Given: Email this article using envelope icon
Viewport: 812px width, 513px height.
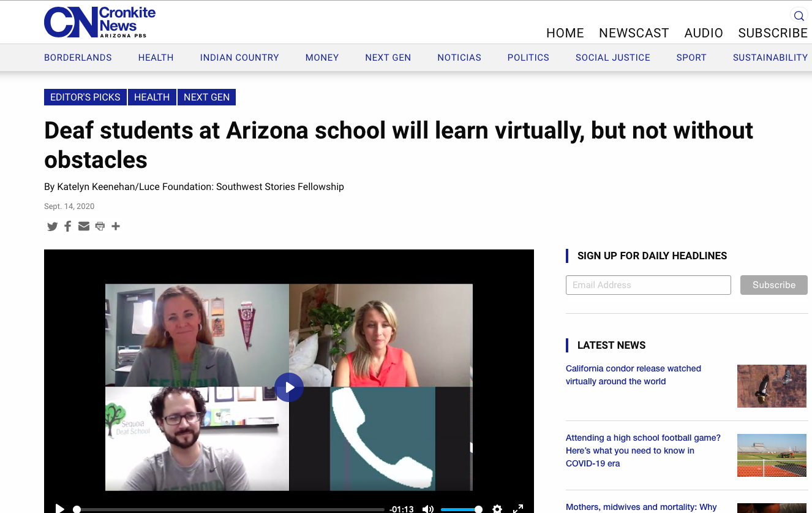Looking at the screenshot, I should point(84,227).
